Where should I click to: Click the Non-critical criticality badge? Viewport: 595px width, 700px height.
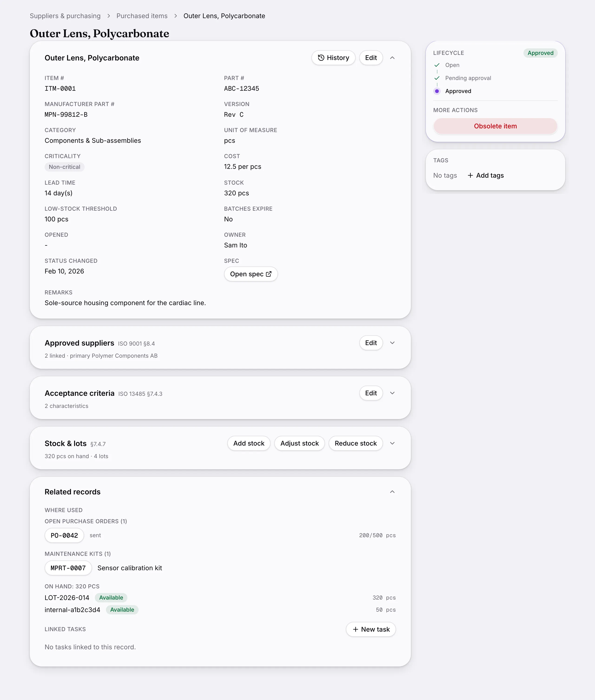tap(64, 167)
